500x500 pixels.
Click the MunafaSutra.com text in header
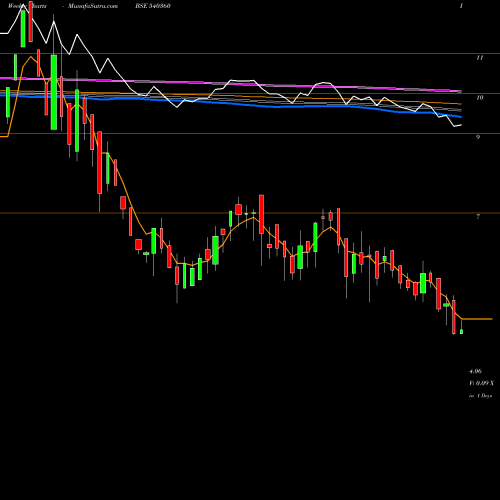click(93, 6)
